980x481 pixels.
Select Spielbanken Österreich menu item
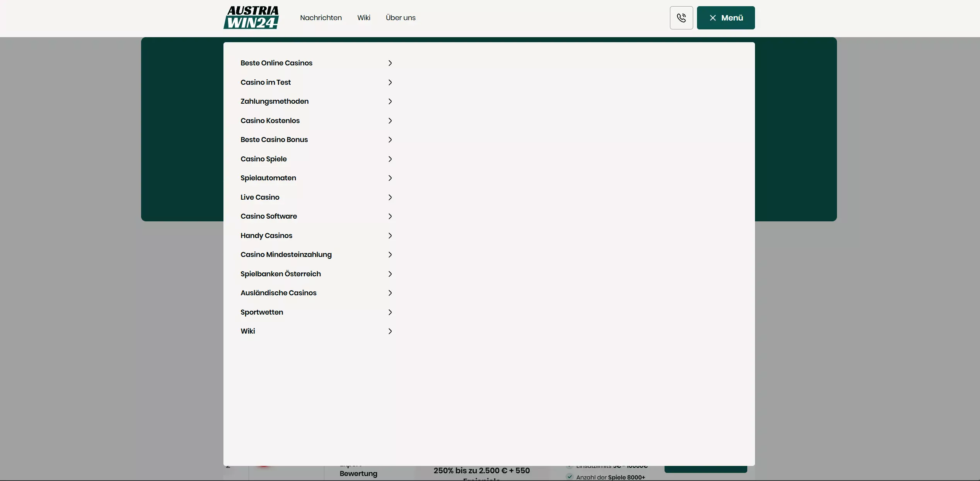281,274
